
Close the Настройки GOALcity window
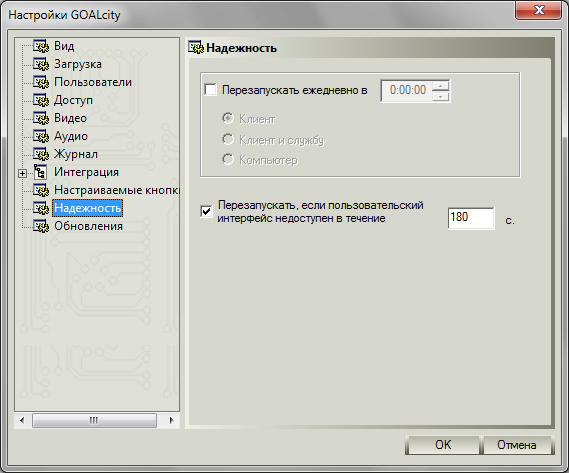(x=539, y=10)
